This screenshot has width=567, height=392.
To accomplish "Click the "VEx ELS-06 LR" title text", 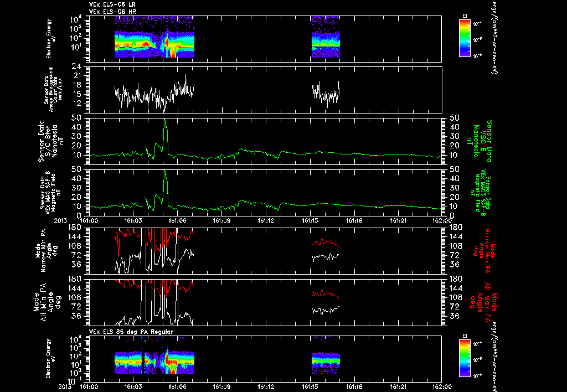I will [x=112, y=4].
